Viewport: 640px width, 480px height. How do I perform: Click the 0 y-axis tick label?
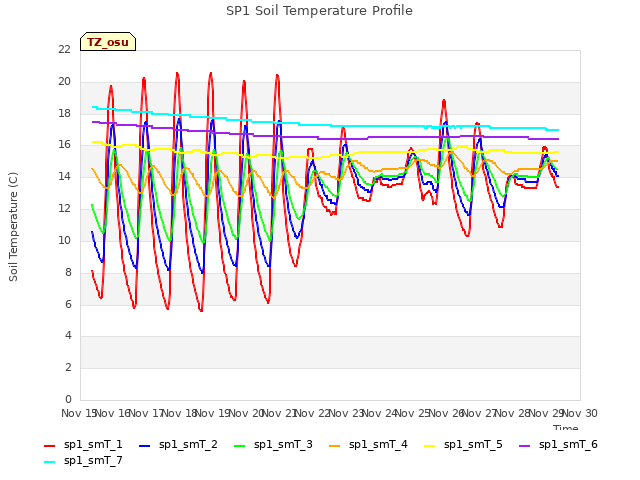coord(68,399)
